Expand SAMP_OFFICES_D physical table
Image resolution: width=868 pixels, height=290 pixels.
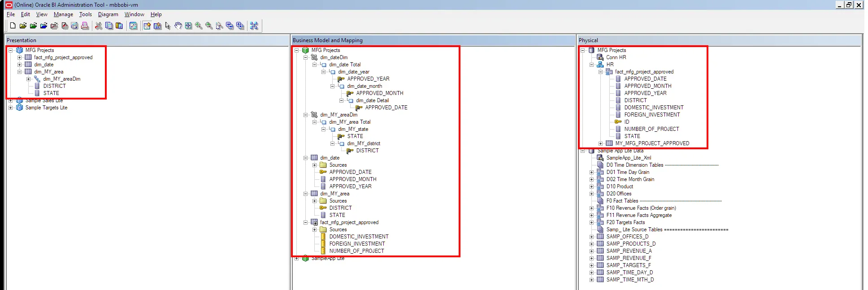(x=591, y=237)
